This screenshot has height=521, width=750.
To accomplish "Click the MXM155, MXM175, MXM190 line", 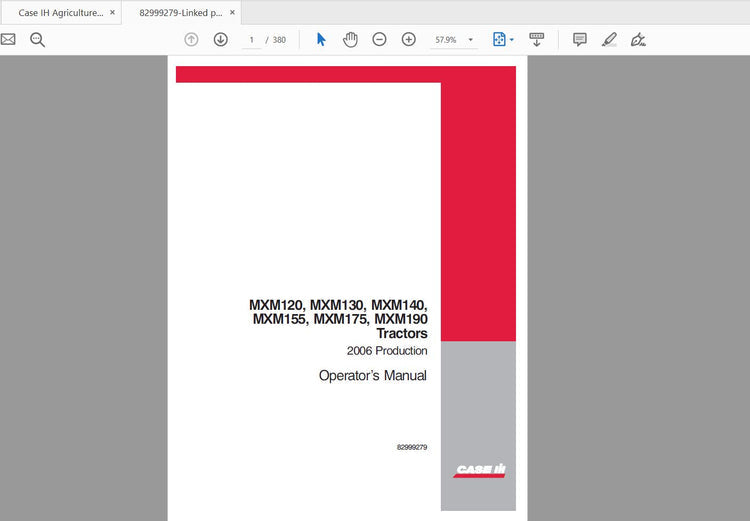I will tap(340, 319).
